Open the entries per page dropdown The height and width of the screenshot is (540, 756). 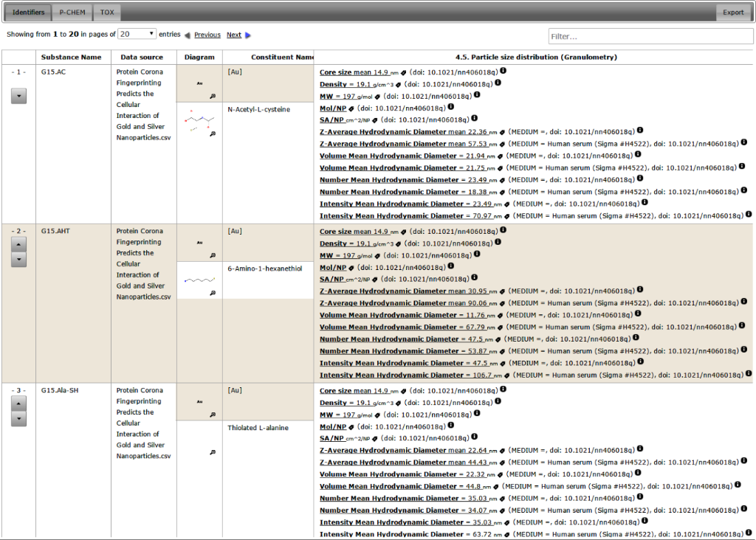tap(137, 34)
